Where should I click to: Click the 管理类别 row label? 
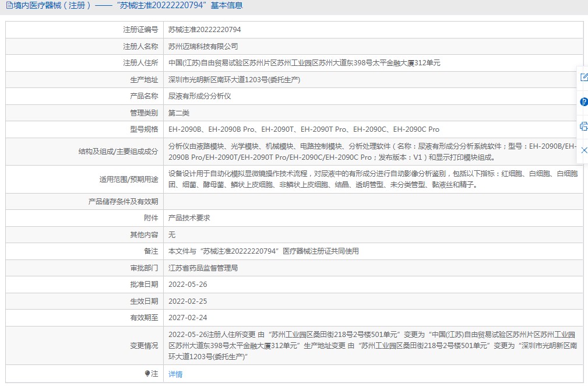point(144,113)
